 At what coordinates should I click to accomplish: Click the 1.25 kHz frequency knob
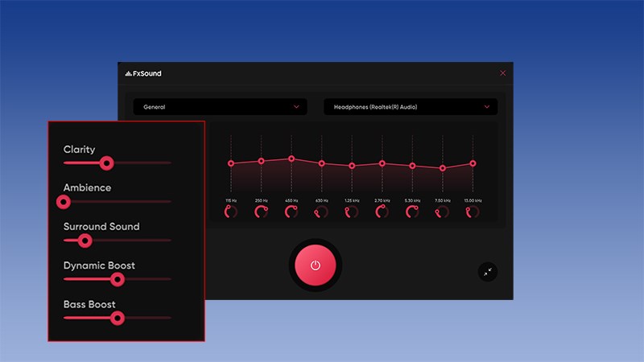(x=352, y=212)
